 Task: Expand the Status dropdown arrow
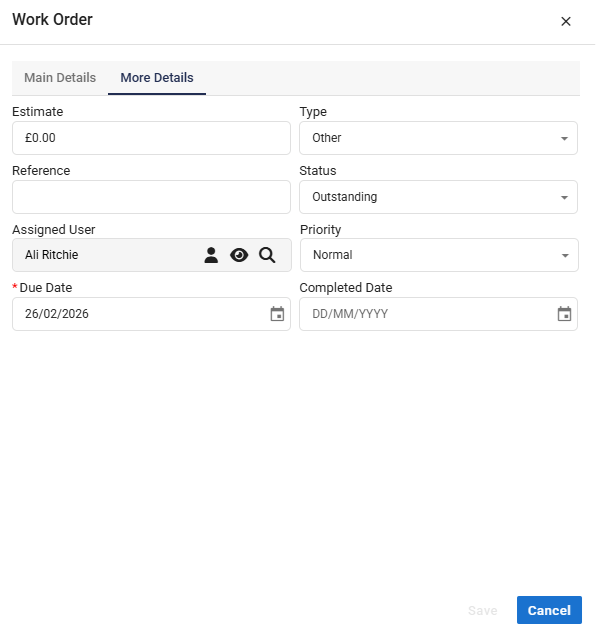tap(564, 197)
